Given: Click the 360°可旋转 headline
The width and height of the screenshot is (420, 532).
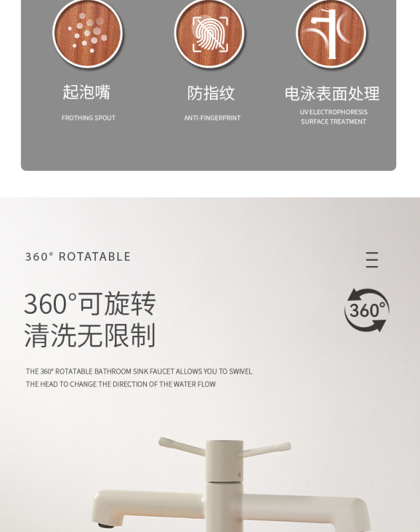Looking at the screenshot, I should pos(90,303).
